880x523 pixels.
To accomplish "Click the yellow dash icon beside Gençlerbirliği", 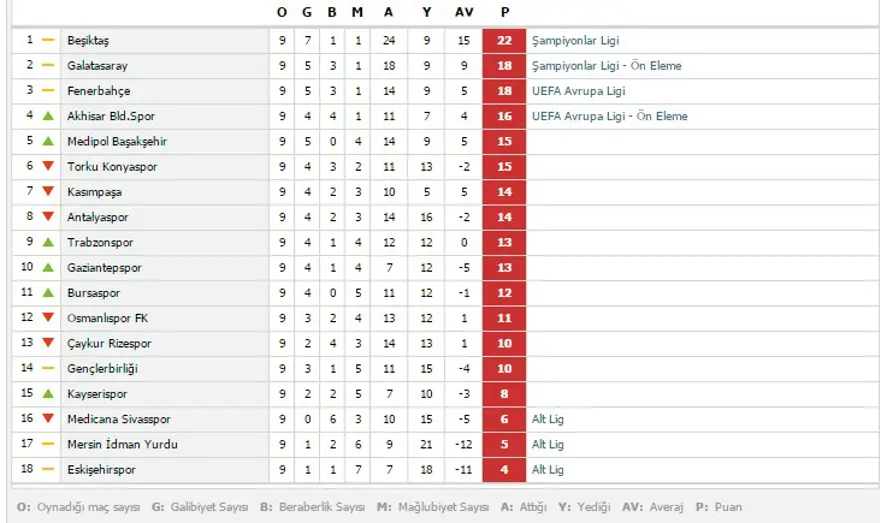I will 47,368.
